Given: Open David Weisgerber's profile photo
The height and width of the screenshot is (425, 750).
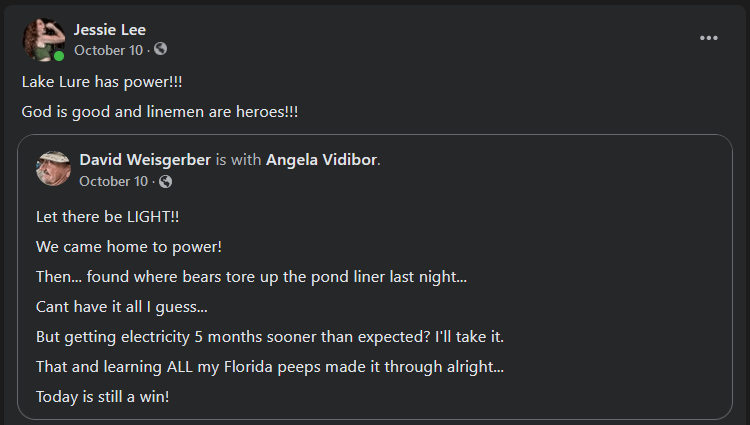Looking at the screenshot, I should pyautogui.click(x=53, y=169).
